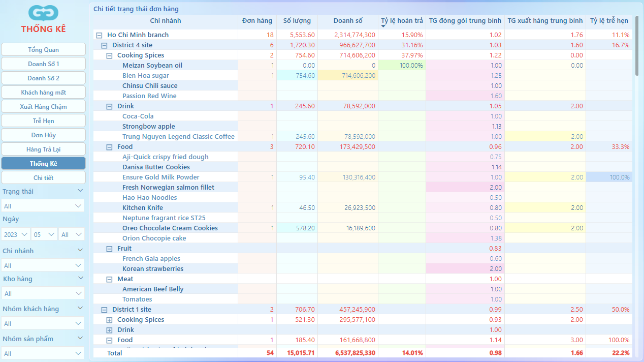Open the Doanh Số 1 page

43,64
